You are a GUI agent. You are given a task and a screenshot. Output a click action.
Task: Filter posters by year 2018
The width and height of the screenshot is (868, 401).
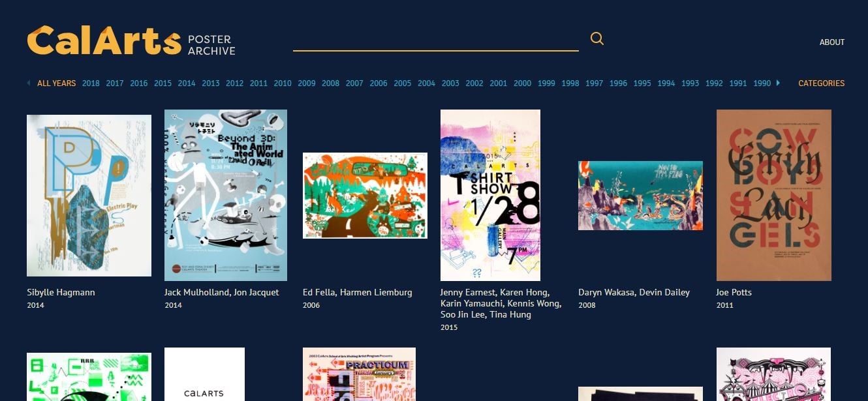[x=91, y=83]
